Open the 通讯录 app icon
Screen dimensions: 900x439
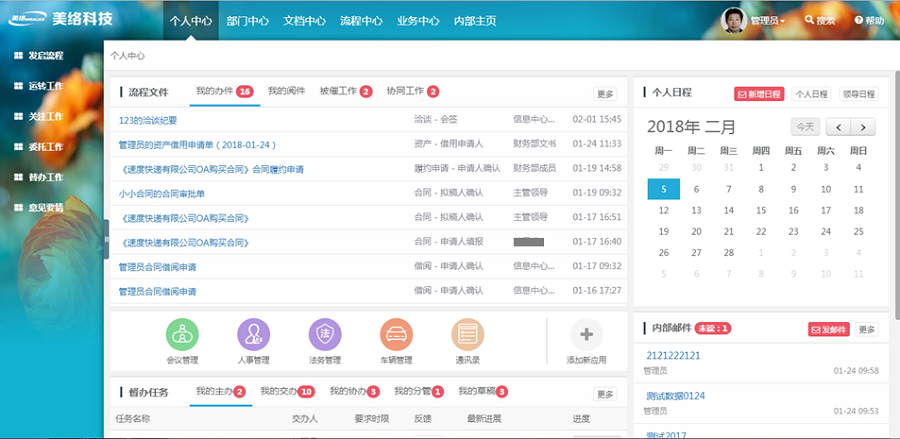coord(468,335)
